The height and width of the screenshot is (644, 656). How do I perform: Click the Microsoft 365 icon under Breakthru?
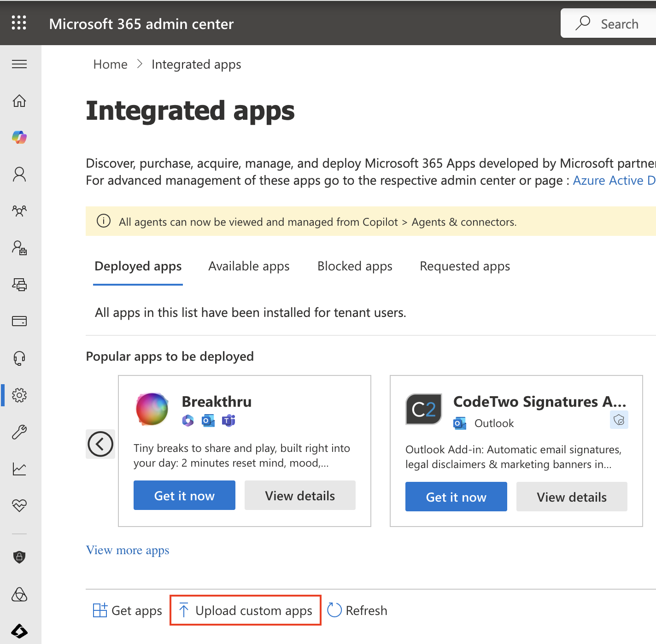188,421
